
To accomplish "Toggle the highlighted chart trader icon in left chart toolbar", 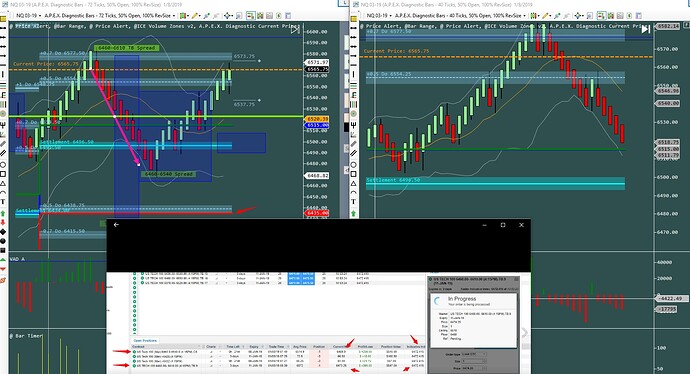I will 250,15.
